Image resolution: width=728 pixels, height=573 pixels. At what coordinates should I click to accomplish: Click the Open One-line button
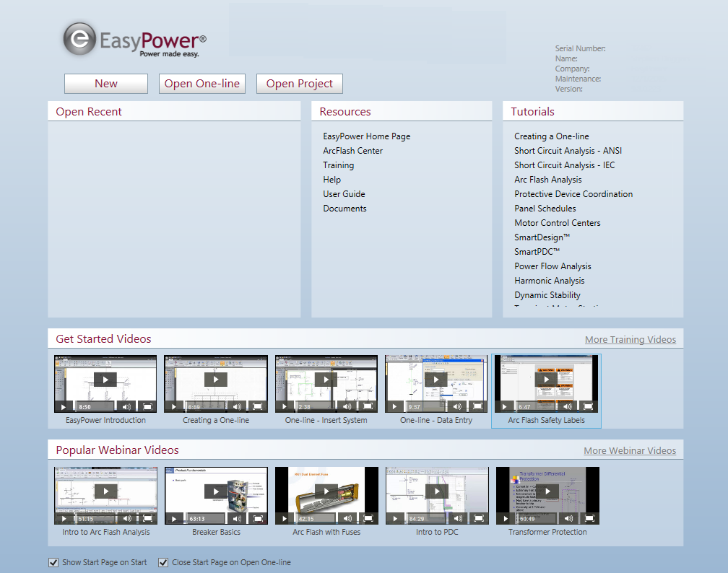202,84
